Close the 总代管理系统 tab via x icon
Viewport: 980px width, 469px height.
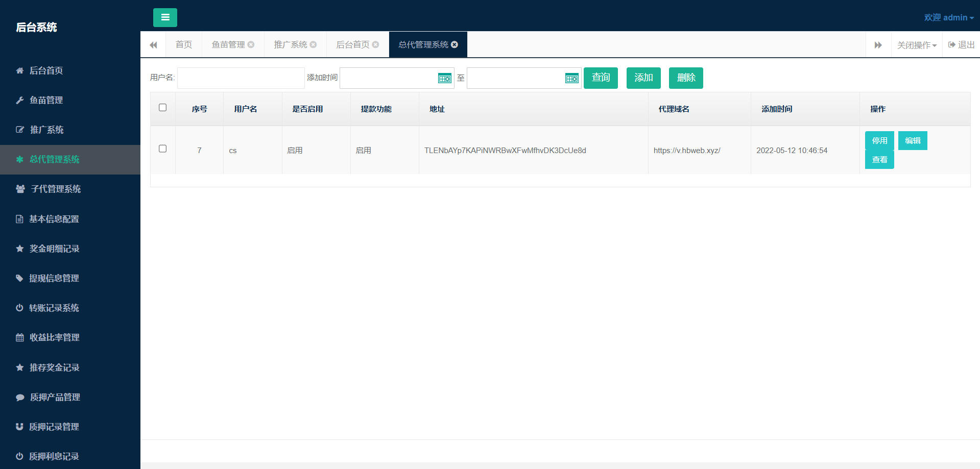click(455, 45)
